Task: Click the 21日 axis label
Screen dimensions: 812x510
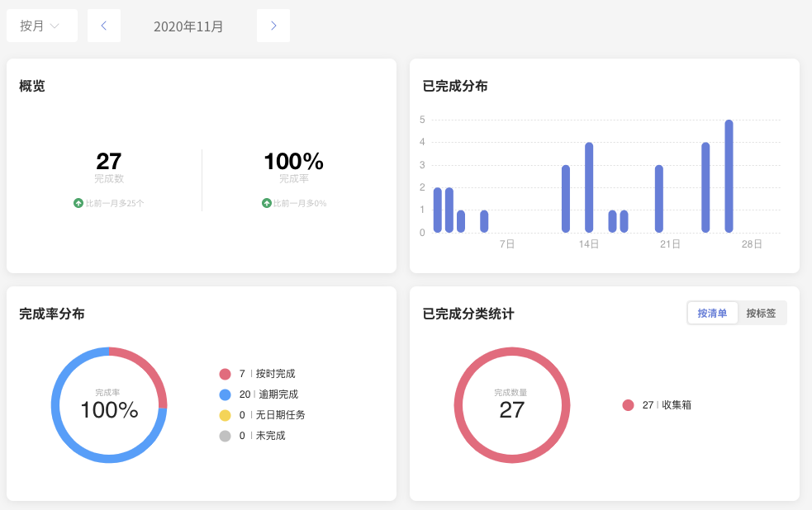Action: [x=670, y=244]
